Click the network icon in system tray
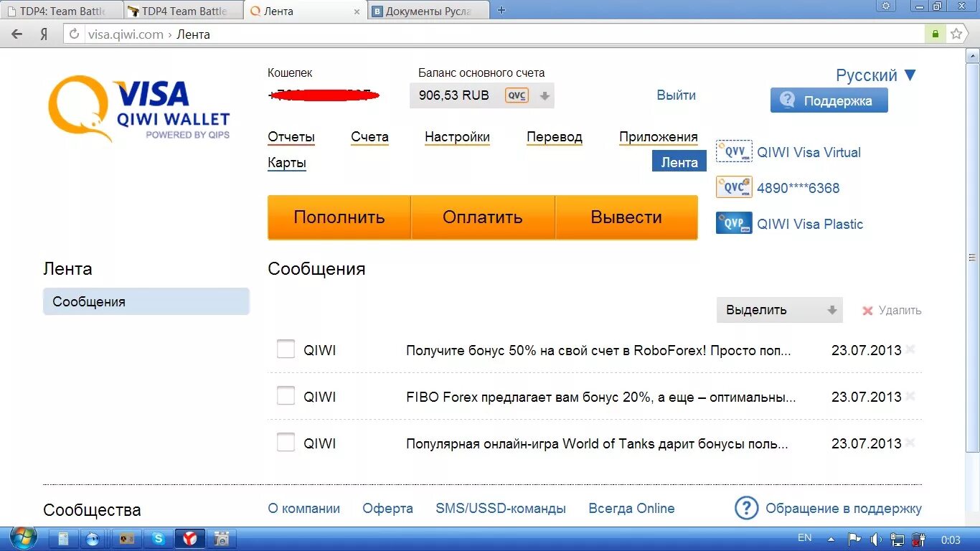The width and height of the screenshot is (980, 551). pos(897,539)
